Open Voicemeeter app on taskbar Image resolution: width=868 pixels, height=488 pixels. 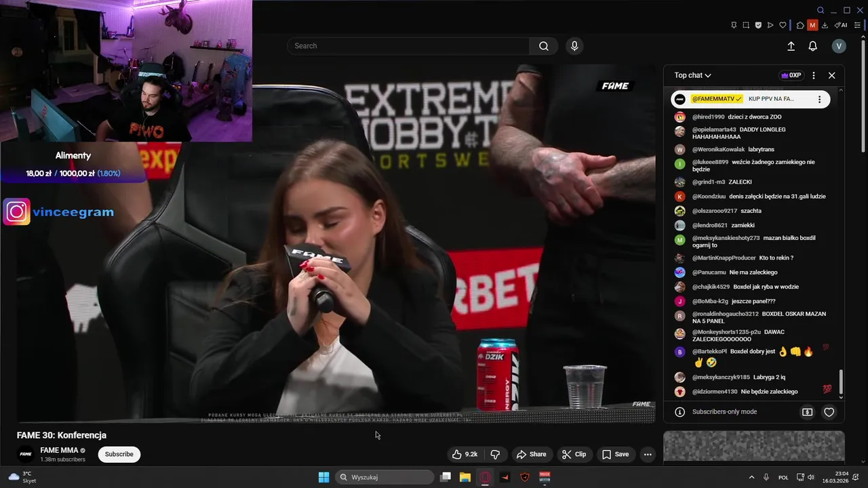545,477
